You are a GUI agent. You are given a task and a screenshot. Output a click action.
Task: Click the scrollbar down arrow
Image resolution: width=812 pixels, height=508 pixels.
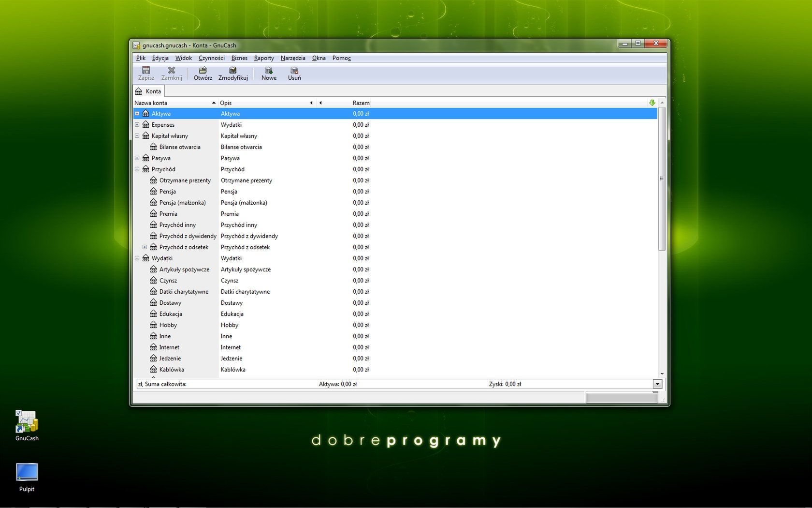coord(662,374)
